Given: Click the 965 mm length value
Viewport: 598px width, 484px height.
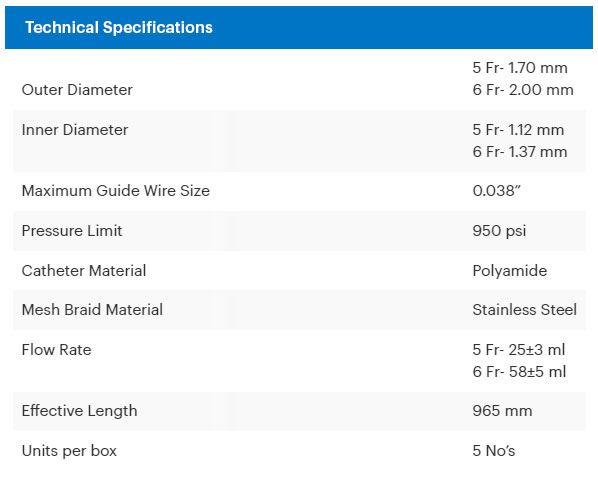Looking at the screenshot, I should coord(502,411).
